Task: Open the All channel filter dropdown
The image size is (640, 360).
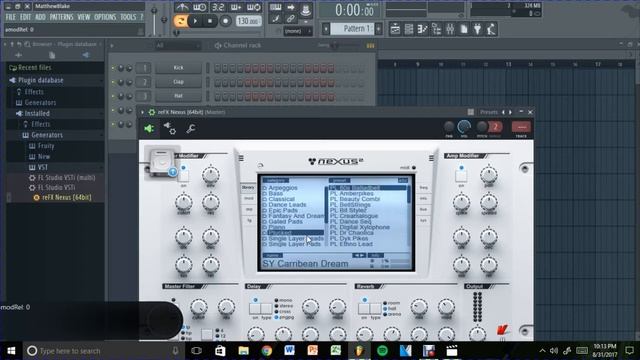Action: (178, 45)
